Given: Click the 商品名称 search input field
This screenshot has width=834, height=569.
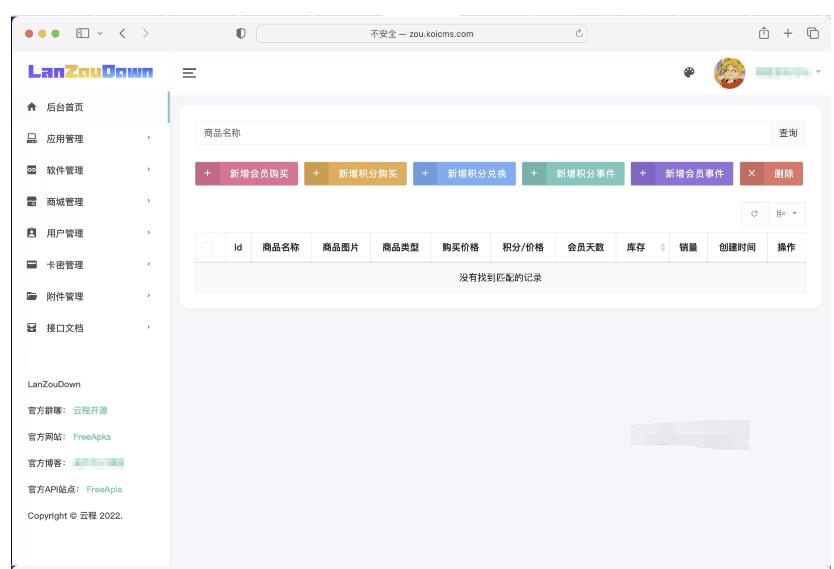Looking at the screenshot, I should [x=480, y=133].
